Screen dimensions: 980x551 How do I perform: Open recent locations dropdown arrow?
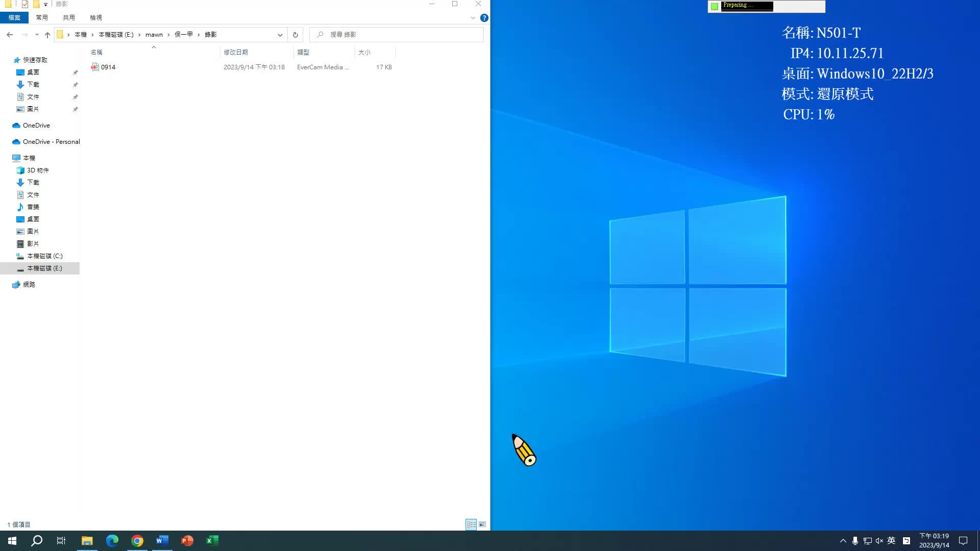coord(37,35)
